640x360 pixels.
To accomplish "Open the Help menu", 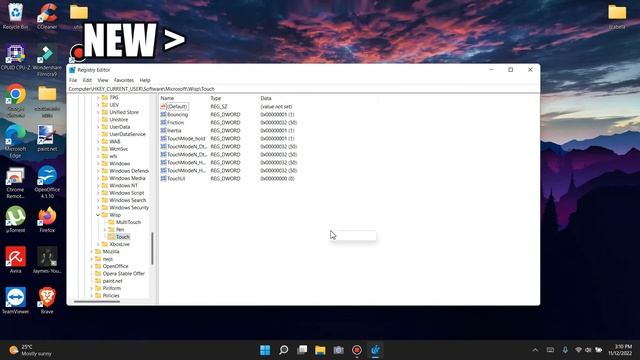I will (145, 80).
